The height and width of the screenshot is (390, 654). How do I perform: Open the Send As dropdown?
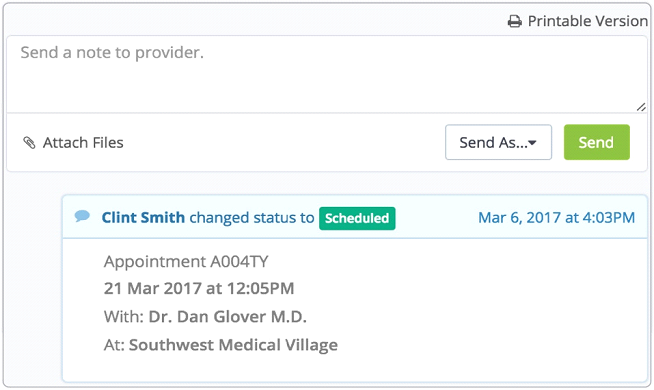coord(498,142)
